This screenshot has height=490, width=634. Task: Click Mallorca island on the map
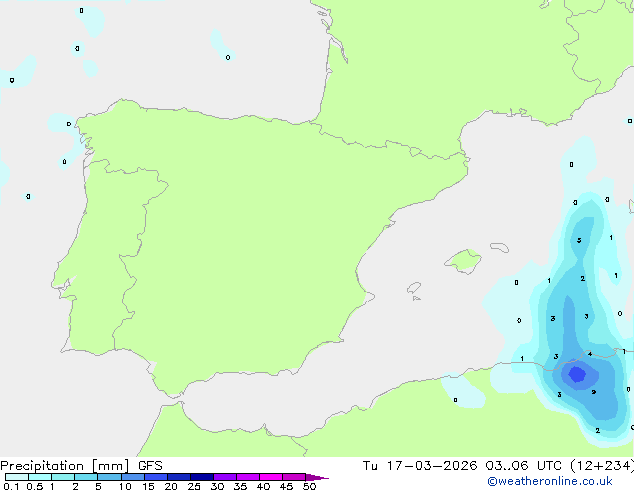click(463, 261)
